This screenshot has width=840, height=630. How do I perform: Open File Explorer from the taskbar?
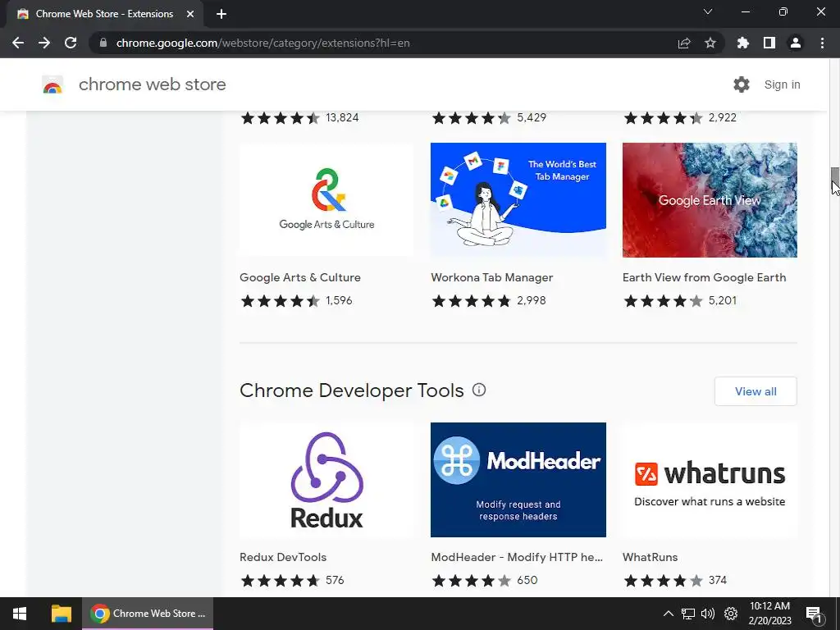[x=61, y=614]
